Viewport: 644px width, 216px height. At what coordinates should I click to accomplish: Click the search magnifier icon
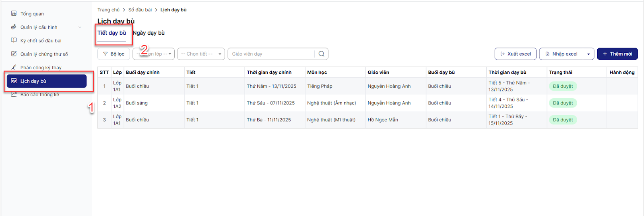321,54
